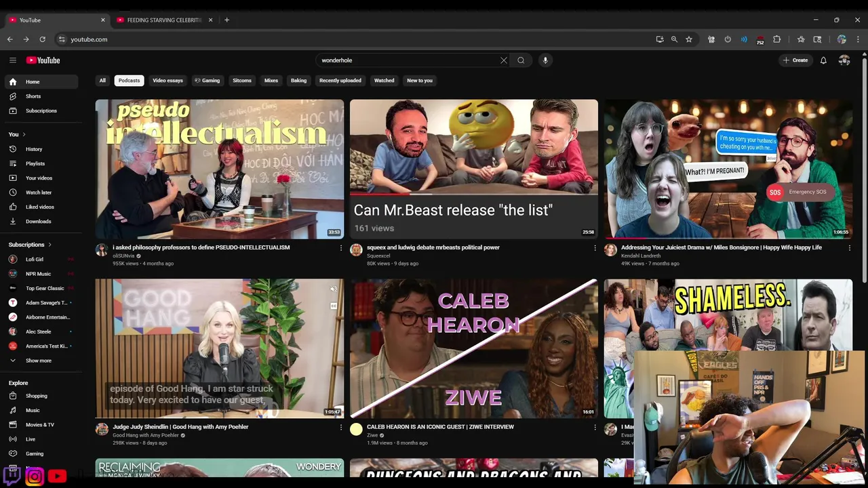The image size is (868, 488).
Task: Open the Caleb Hearon Ziwe thumbnail
Action: 474,348
